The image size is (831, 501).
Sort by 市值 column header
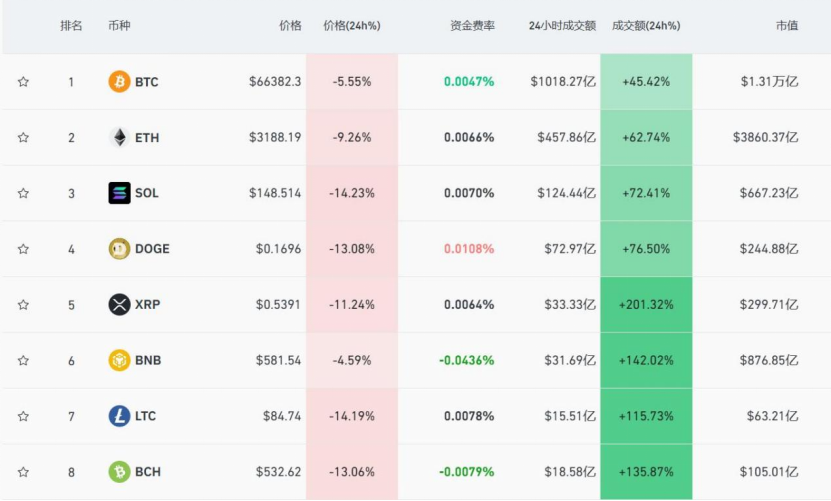coord(787,25)
